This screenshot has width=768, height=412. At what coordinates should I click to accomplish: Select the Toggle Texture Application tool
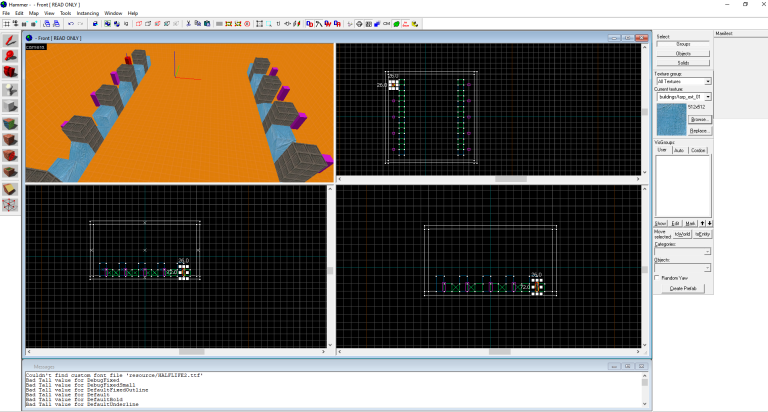click(x=10, y=123)
